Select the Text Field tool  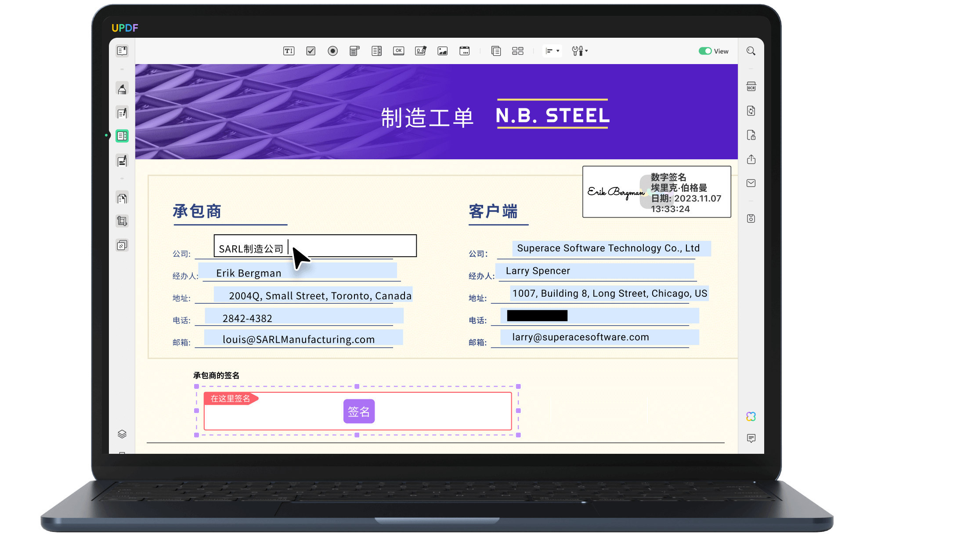point(289,51)
